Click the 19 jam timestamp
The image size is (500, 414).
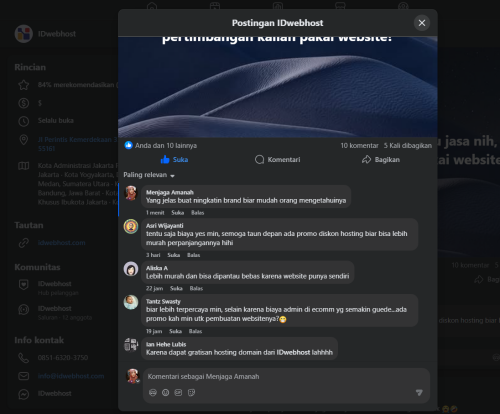tap(154, 331)
